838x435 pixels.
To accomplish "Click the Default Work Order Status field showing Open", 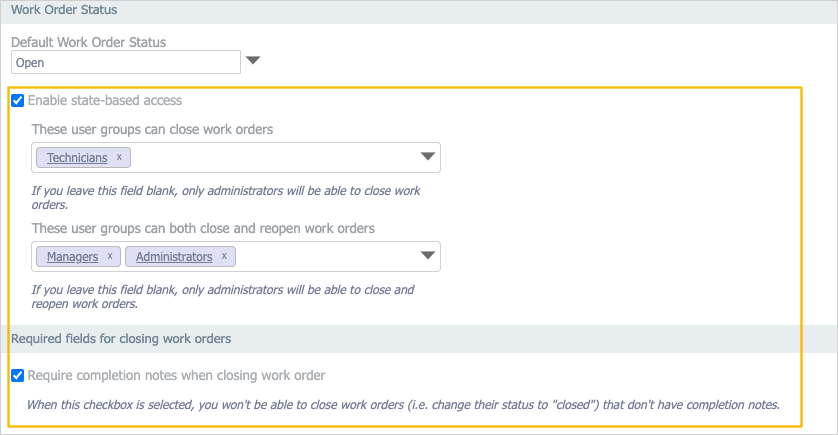I will pos(125,62).
